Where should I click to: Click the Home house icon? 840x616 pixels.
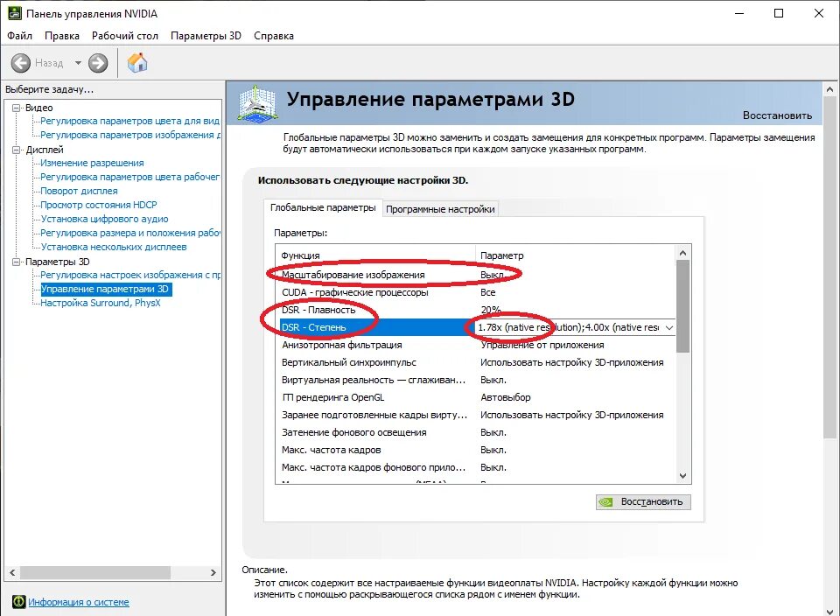[137, 63]
